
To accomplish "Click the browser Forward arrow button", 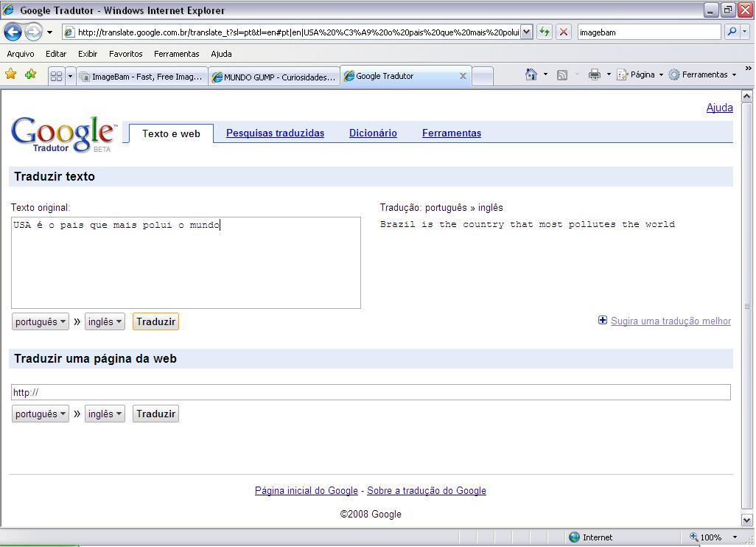I will click(x=33, y=32).
